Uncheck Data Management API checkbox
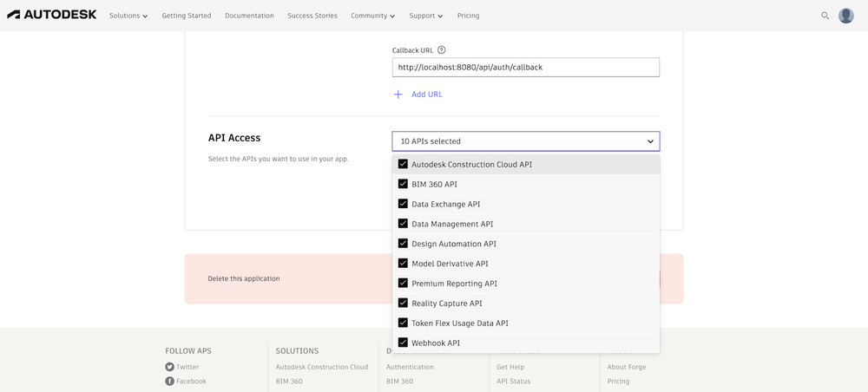868x392 pixels. tap(403, 224)
